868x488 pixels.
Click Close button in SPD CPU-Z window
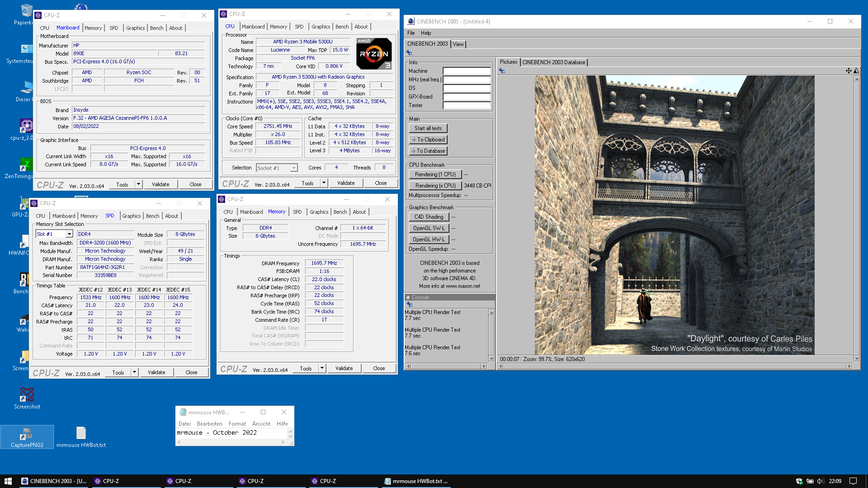point(191,372)
